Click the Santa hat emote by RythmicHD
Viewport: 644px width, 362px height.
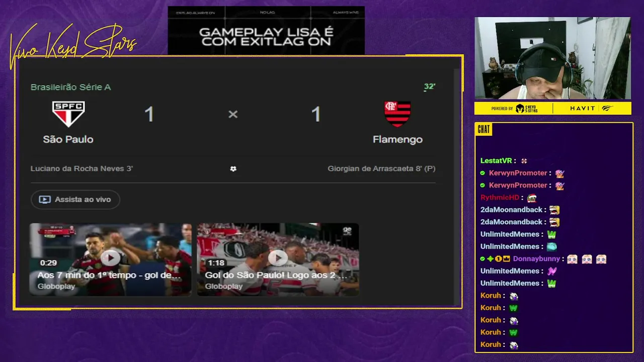532,198
